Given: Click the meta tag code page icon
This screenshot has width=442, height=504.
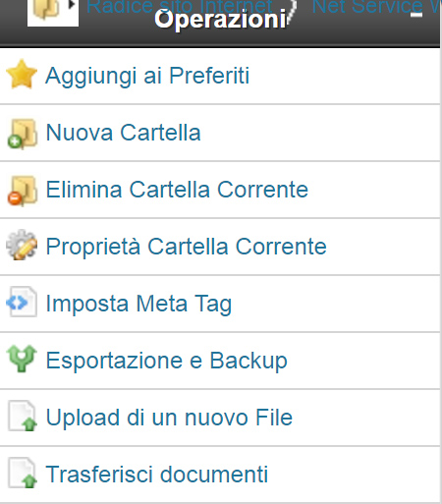Looking at the screenshot, I should pyautogui.click(x=22, y=302).
